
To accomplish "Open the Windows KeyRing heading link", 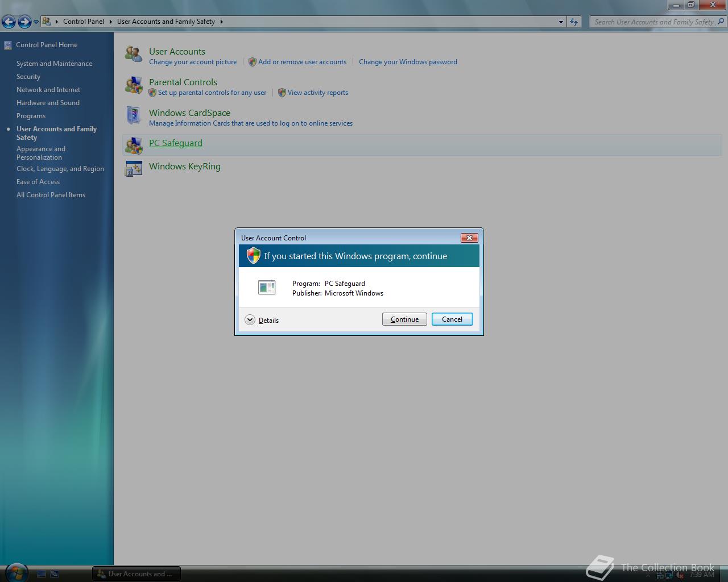I will pos(185,167).
